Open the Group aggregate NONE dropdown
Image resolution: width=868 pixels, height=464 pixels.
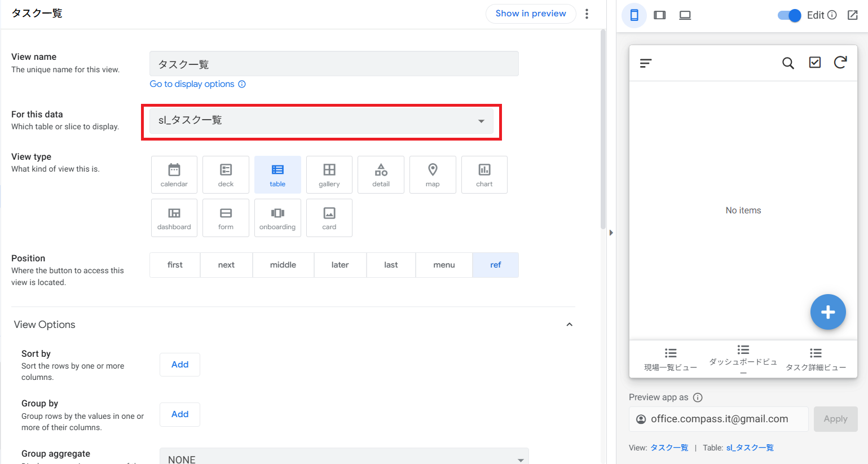pyautogui.click(x=344, y=458)
